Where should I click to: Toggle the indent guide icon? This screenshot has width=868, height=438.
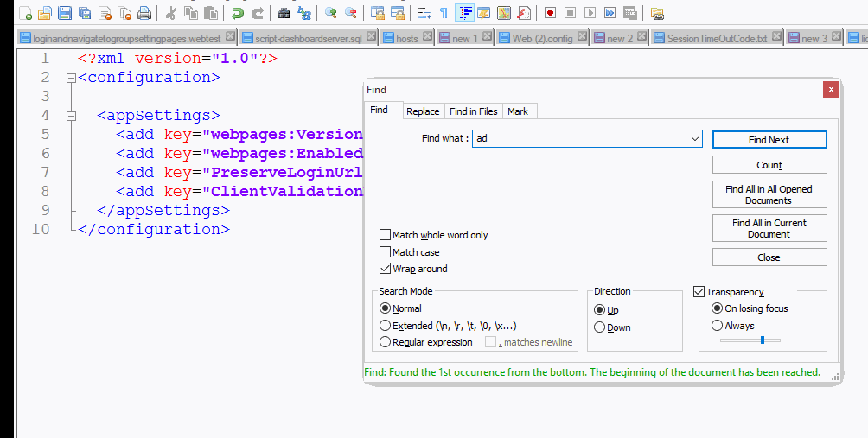[x=464, y=13]
